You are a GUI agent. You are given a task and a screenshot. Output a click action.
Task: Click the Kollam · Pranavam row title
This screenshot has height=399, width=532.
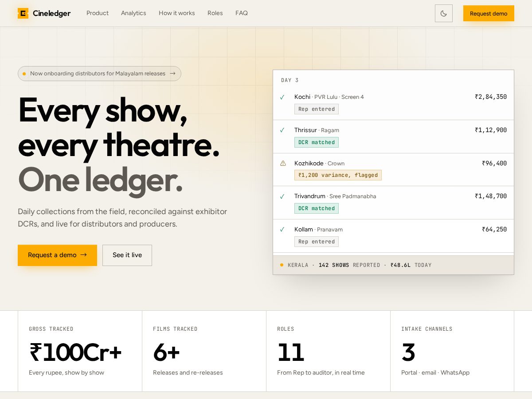click(x=318, y=230)
